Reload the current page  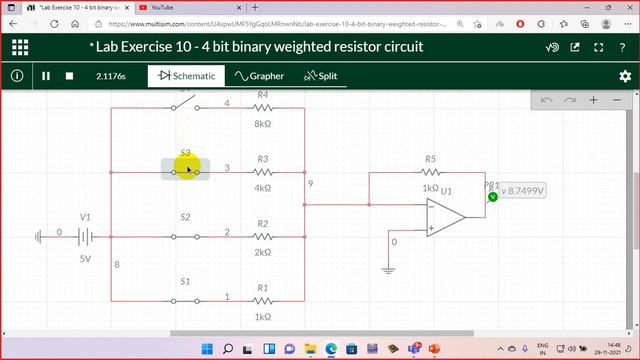point(54,24)
